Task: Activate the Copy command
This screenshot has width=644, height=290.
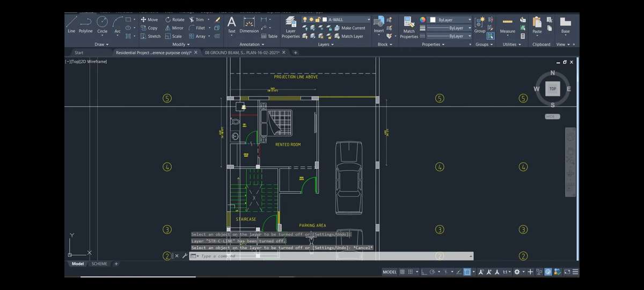Action: tap(149, 28)
